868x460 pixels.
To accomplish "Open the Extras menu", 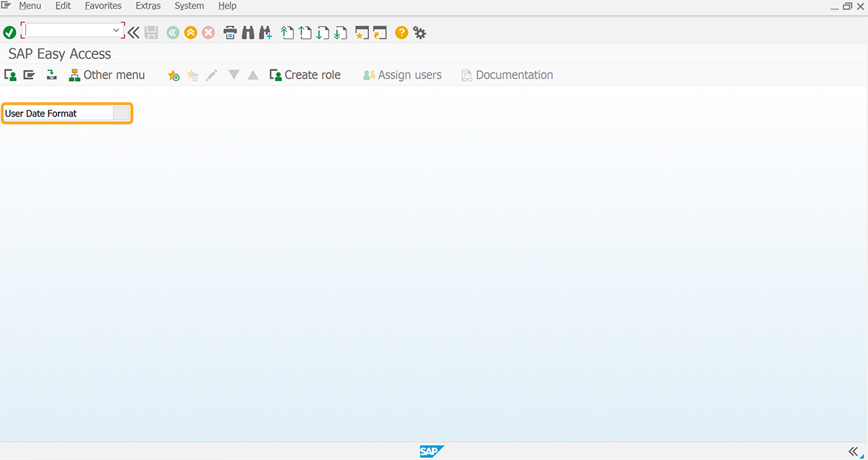I will click(x=148, y=6).
